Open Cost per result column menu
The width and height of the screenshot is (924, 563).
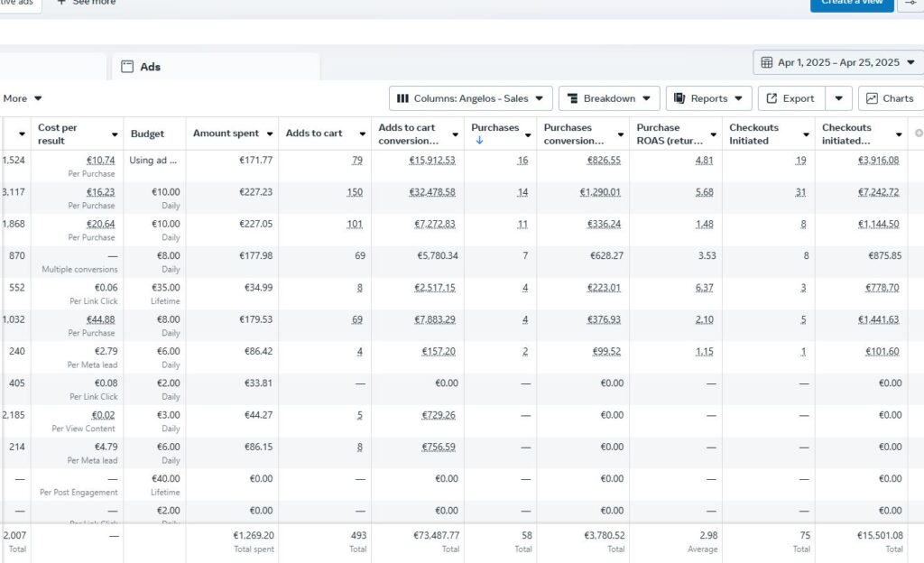[115, 134]
